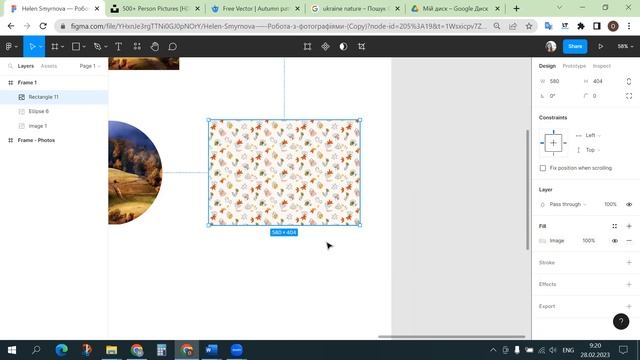Select the Hand tool
The height and width of the screenshot is (360, 640).
point(155,47)
